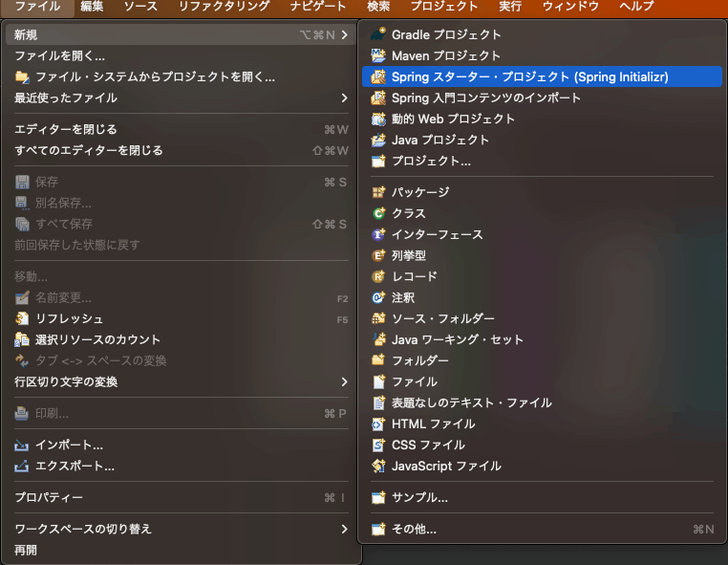Select 再開 at the menu bottom

(x=182, y=550)
